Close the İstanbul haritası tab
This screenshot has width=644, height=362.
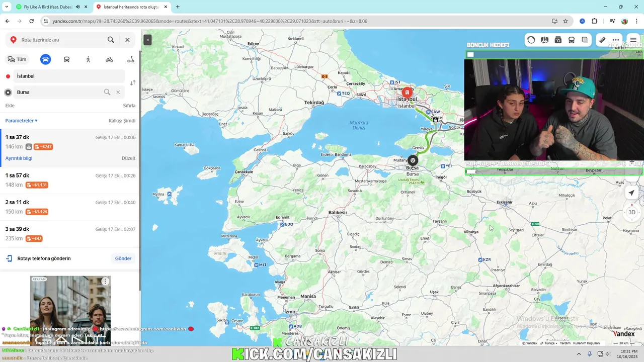(166, 7)
